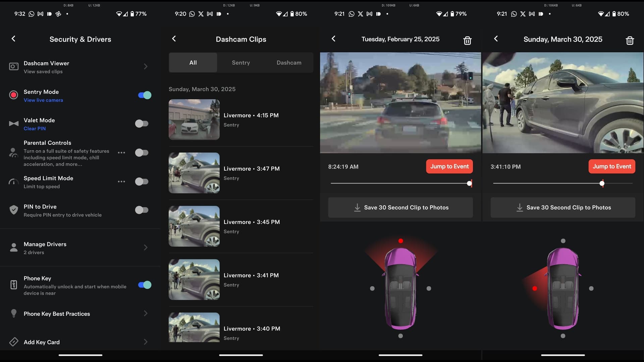Tap the battery 77% status indicator
This screenshot has width=644, height=362.
[139, 14]
